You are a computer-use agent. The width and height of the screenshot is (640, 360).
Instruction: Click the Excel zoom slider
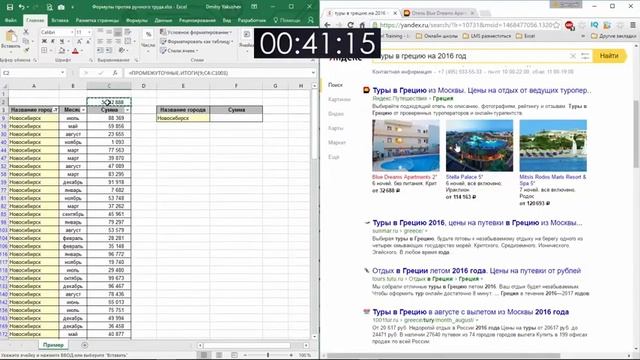click(268, 355)
